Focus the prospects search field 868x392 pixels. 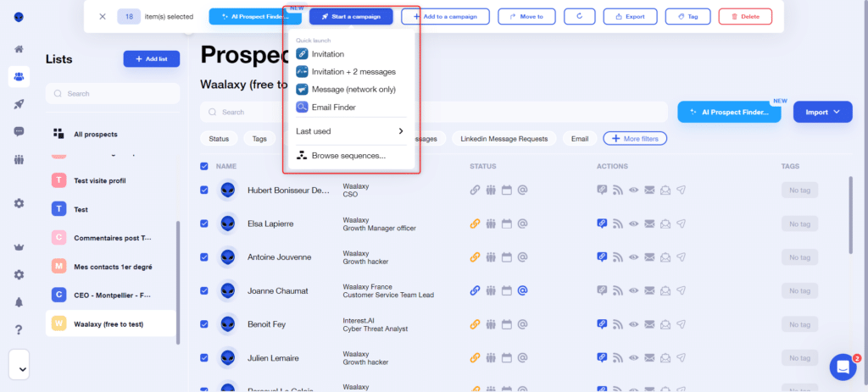click(x=434, y=112)
